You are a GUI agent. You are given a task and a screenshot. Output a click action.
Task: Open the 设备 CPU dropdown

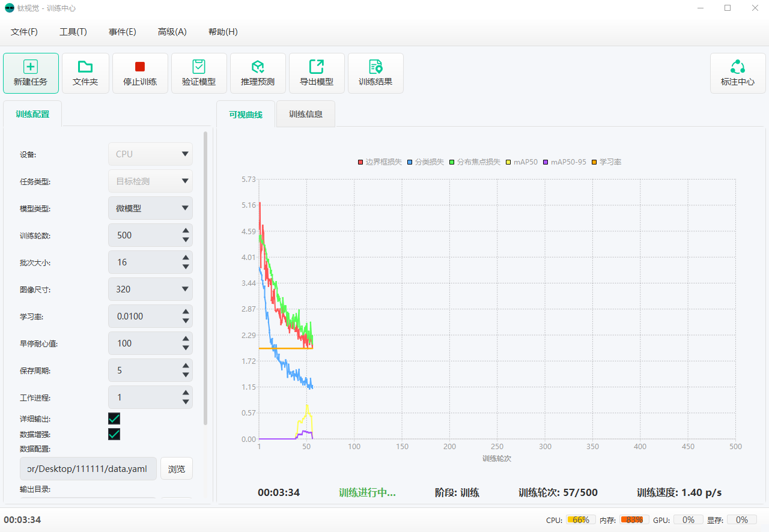pos(150,154)
